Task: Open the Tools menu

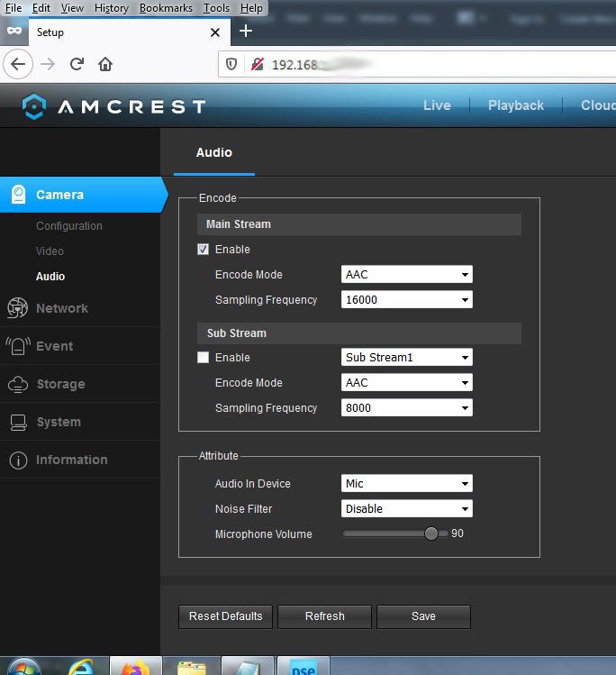Action: (x=216, y=8)
